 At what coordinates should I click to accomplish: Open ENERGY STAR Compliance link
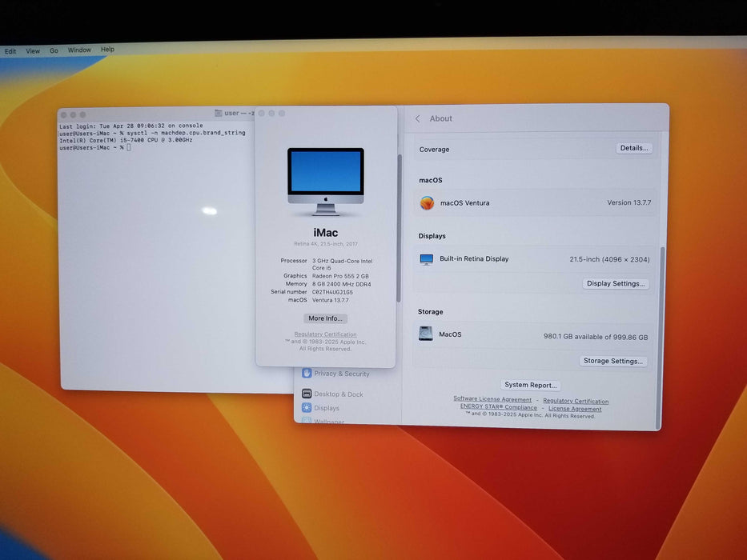click(x=498, y=407)
